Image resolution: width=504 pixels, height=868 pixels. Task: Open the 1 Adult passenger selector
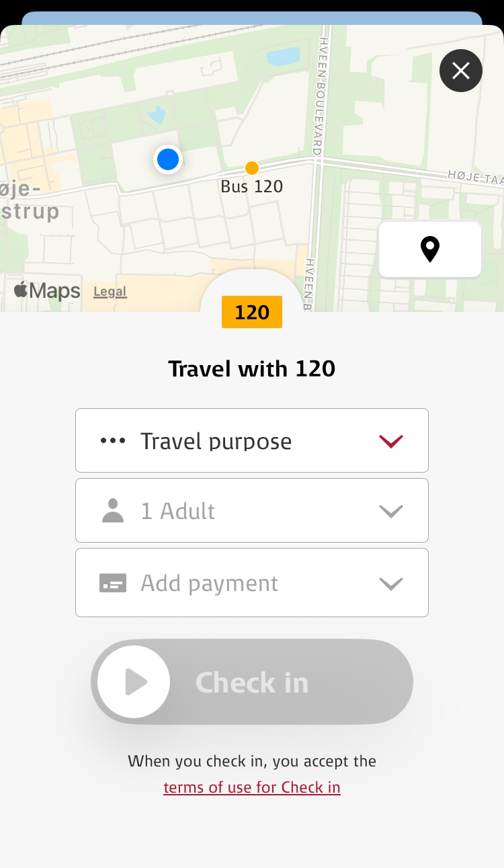coord(252,510)
